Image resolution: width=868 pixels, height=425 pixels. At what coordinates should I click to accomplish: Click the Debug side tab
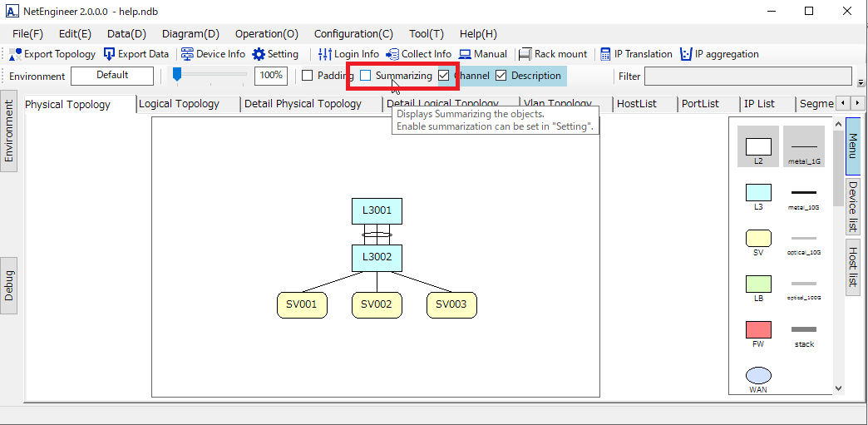pos(9,285)
